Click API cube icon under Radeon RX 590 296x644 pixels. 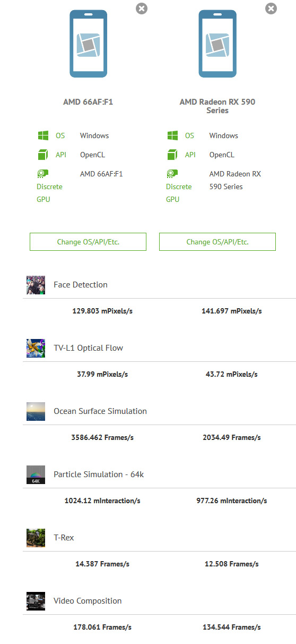(x=172, y=155)
